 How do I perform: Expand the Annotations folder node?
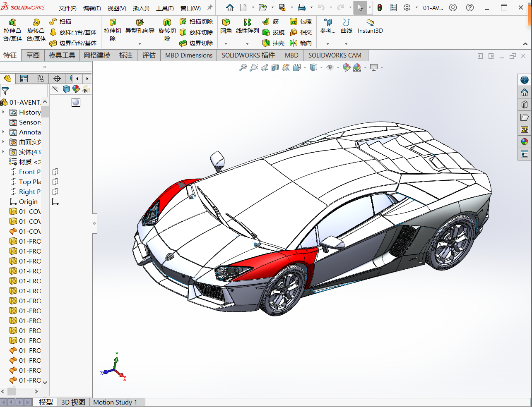click(x=3, y=132)
